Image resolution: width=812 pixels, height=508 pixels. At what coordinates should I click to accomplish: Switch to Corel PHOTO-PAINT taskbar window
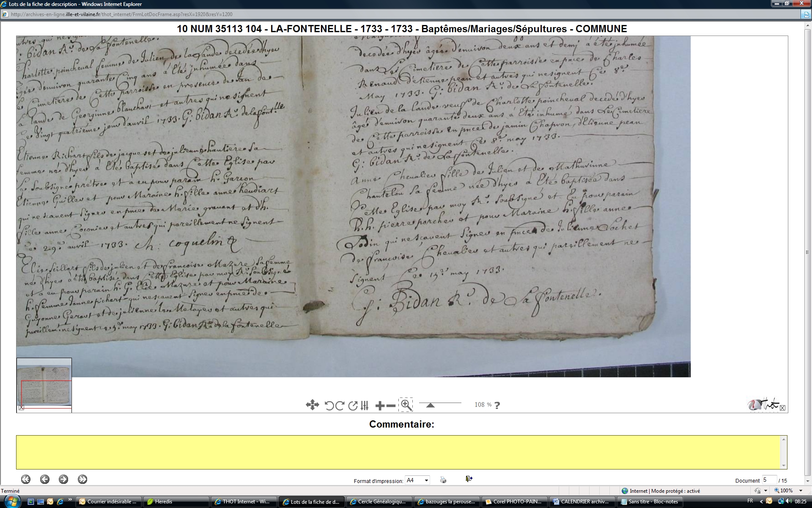[x=514, y=502]
